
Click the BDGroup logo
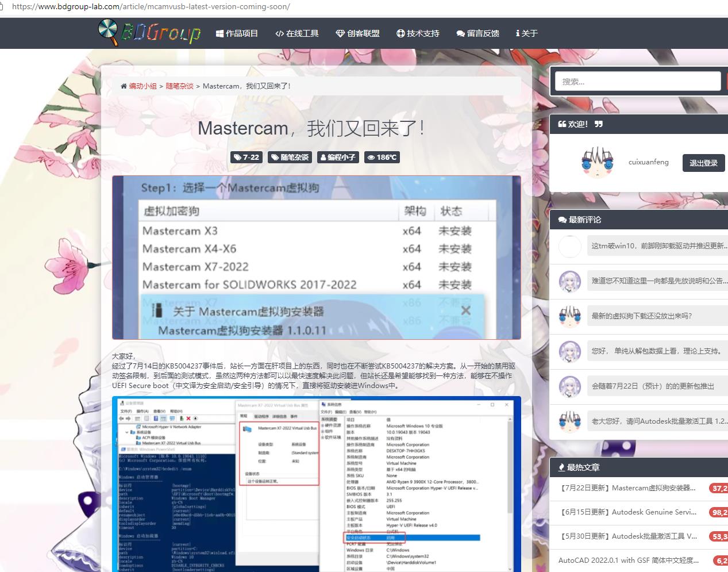149,32
